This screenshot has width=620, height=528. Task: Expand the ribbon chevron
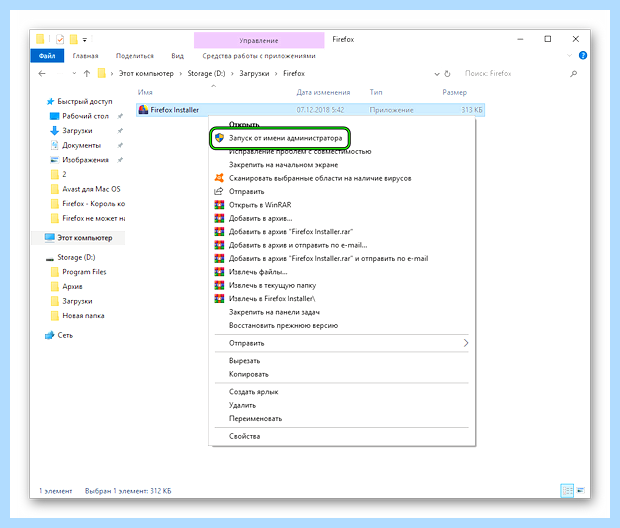click(x=569, y=55)
